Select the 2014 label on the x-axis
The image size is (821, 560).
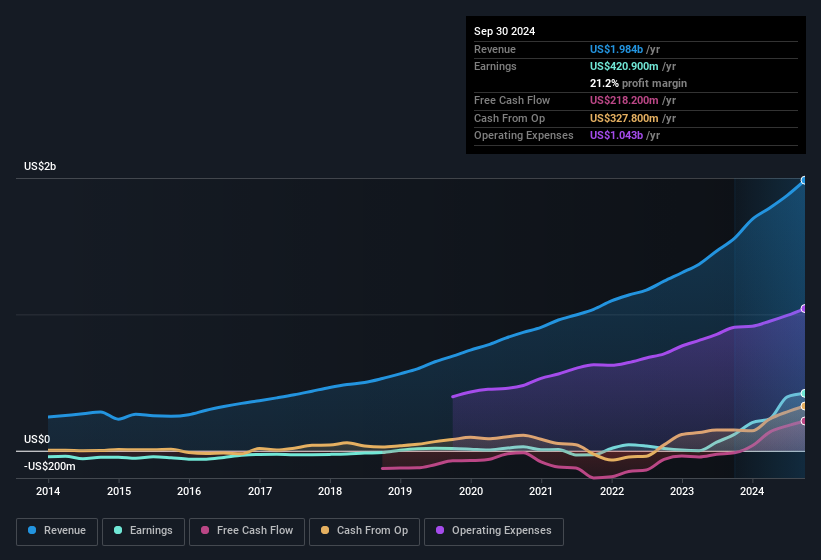click(x=48, y=491)
